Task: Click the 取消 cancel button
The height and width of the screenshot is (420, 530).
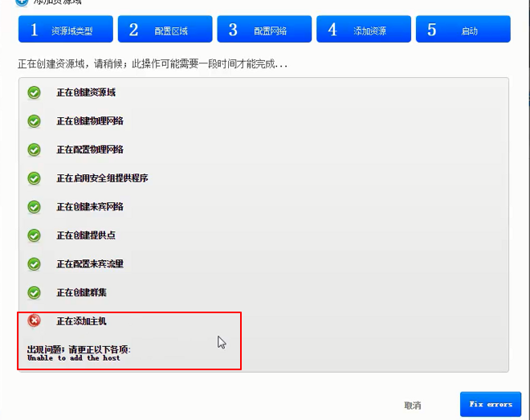Action: [x=413, y=406]
